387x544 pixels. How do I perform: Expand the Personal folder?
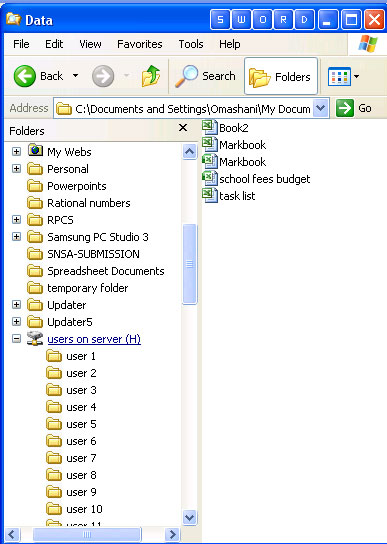coord(16,169)
